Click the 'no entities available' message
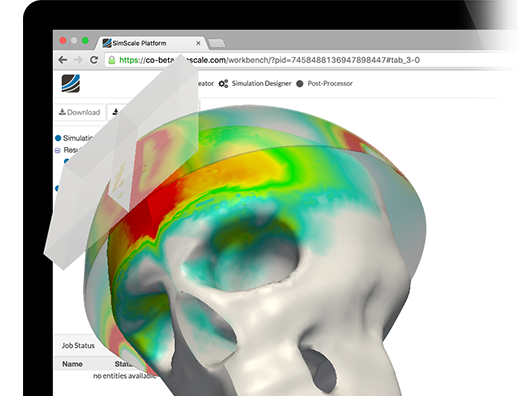Image resolution: width=518 pixels, height=396 pixels. (x=124, y=376)
